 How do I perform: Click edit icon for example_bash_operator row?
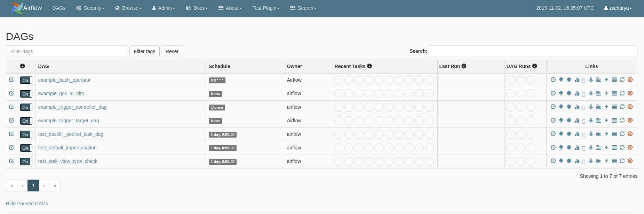click(11, 80)
